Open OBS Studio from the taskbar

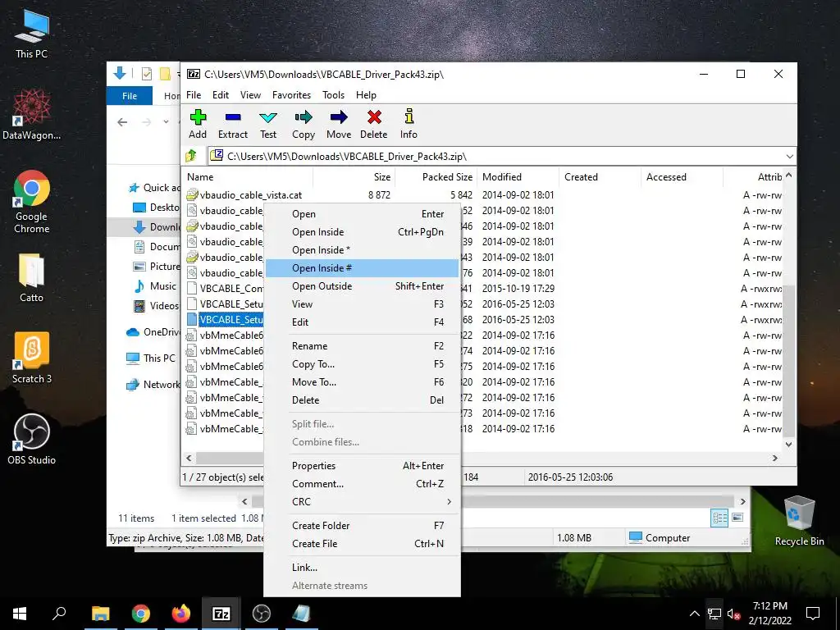coord(262,614)
